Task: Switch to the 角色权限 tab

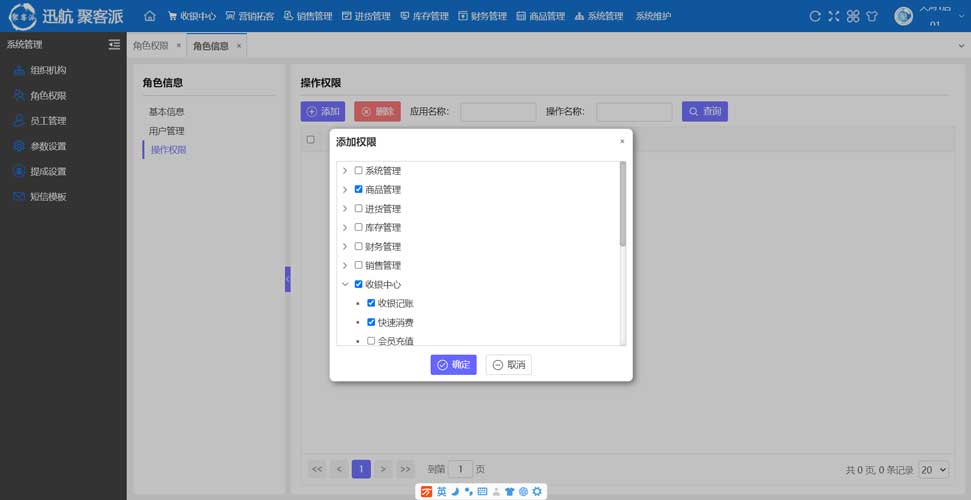Action: click(x=150, y=46)
